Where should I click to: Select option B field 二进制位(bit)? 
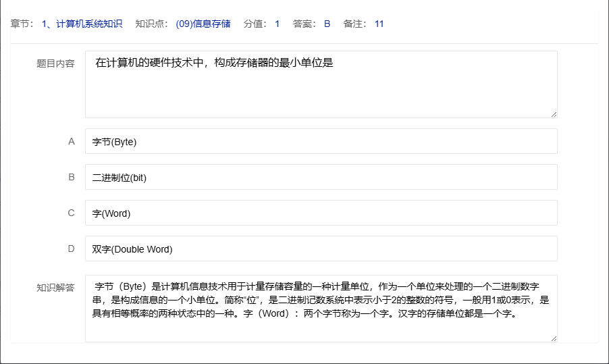tap(321, 178)
